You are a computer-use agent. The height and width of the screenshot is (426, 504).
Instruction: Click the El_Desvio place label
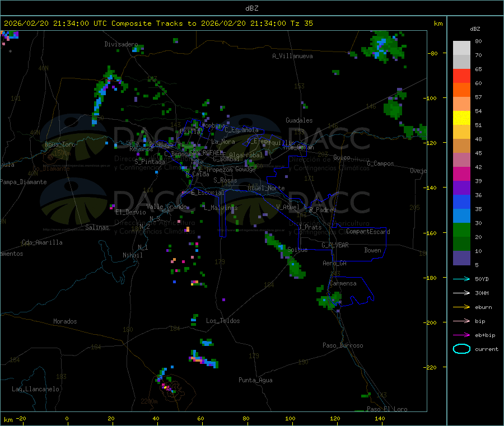[x=130, y=212]
